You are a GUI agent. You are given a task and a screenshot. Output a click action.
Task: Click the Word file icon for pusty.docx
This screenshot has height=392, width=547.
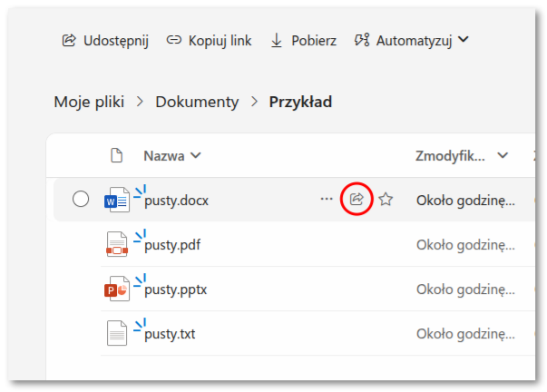coord(117,201)
